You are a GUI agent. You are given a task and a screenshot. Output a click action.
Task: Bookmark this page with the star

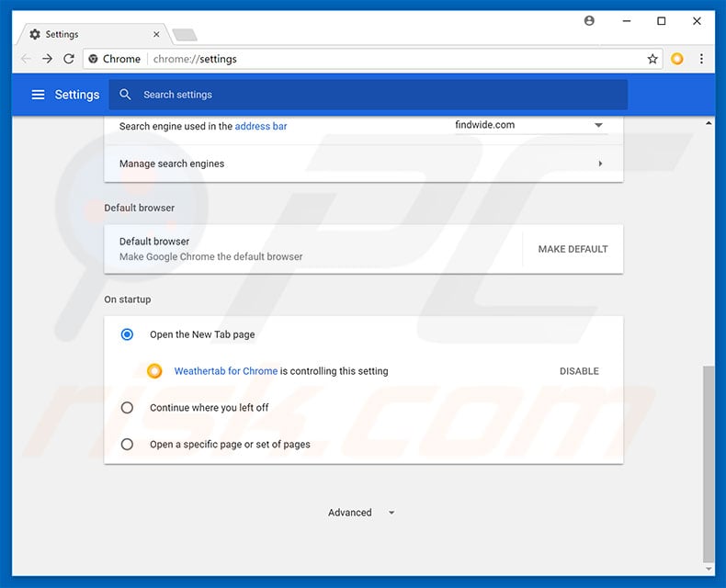click(x=652, y=59)
